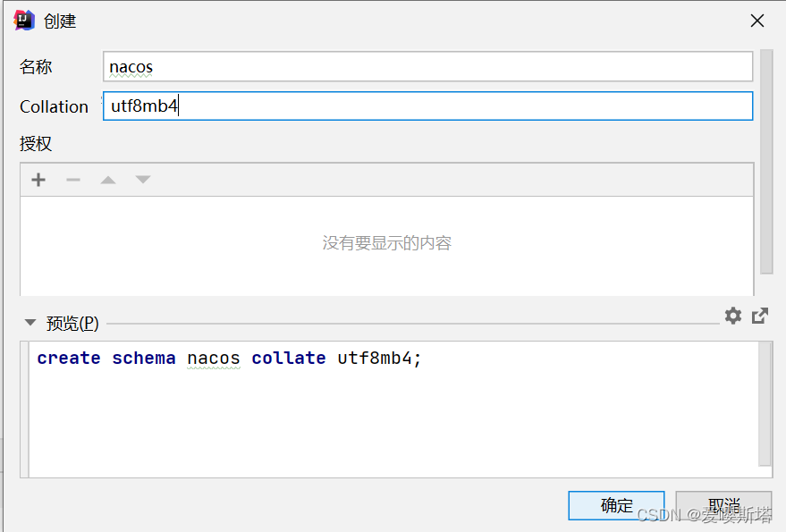Close the 创建 dialog with X
Image resolution: width=786 pixels, height=532 pixels.
click(x=756, y=21)
